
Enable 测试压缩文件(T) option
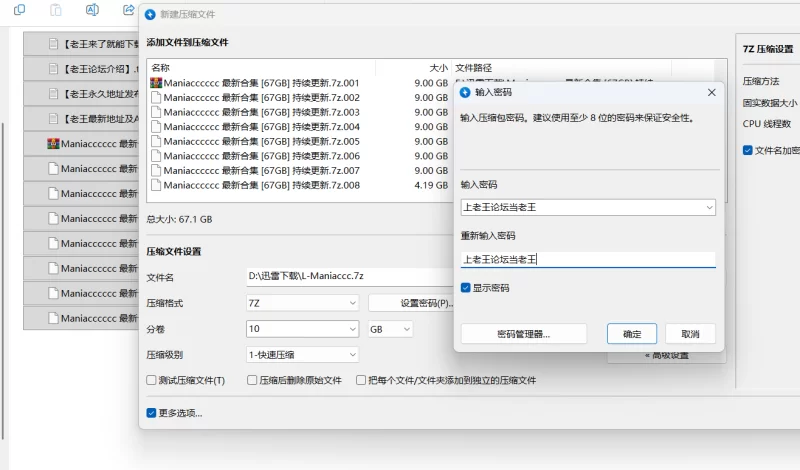tap(151, 380)
